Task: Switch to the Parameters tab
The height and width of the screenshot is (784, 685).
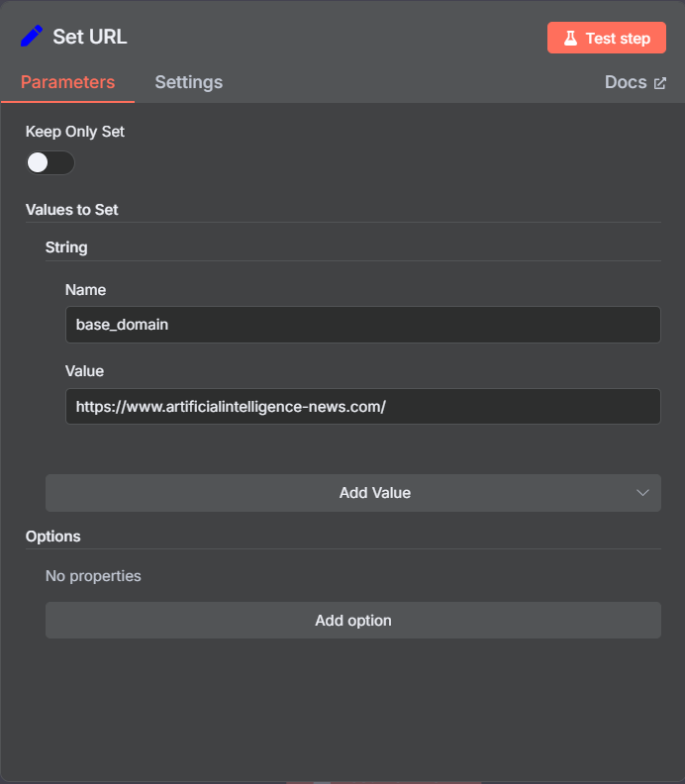Action: click(67, 82)
